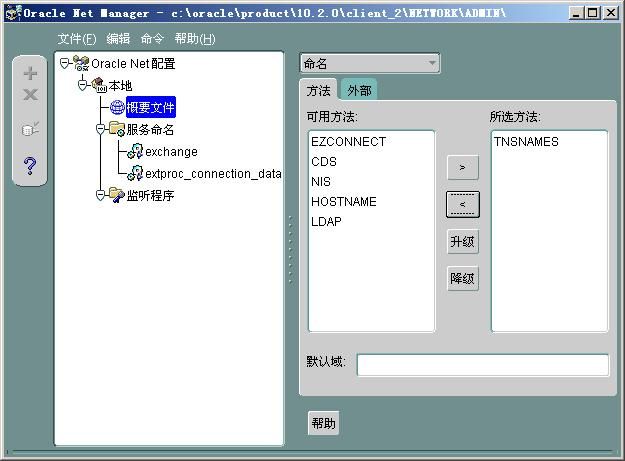Click the question mark help icon
The width and height of the screenshot is (625, 461).
pos(30,166)
